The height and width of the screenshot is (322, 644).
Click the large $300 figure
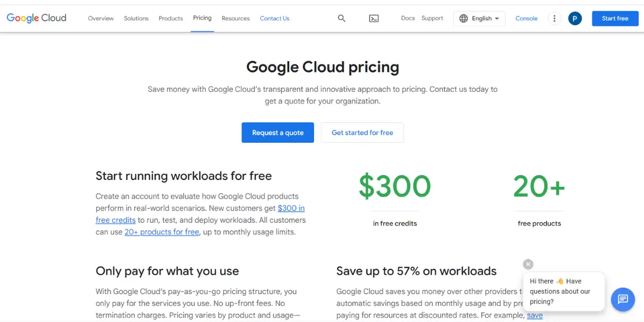pos(394,186)
